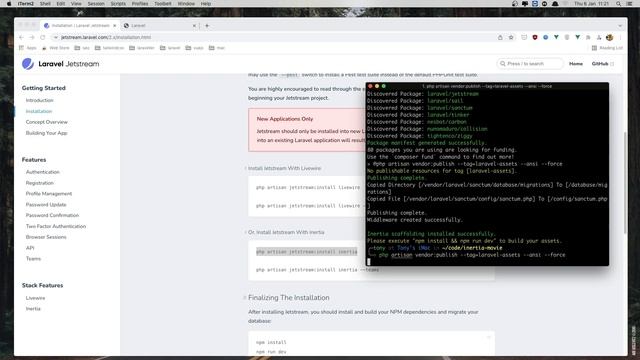Open the Reading List panel
The image size is (640, 360).
(607, 48)
